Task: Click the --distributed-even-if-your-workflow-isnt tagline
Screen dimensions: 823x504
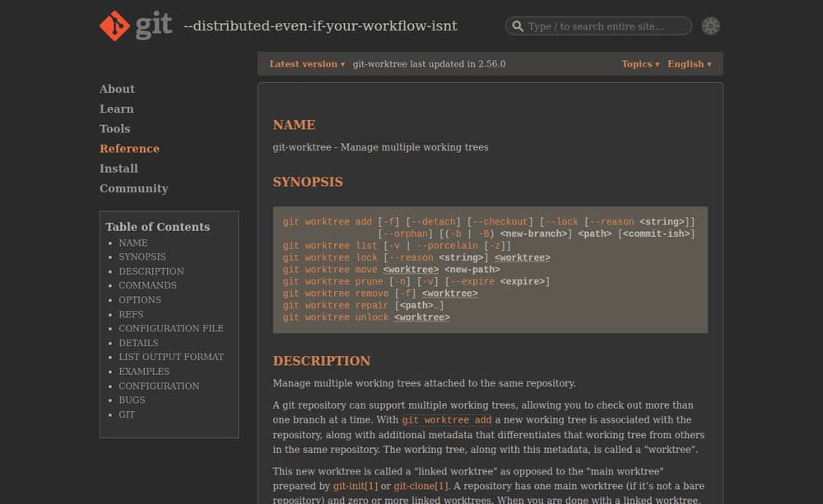Action: [320, 26]
